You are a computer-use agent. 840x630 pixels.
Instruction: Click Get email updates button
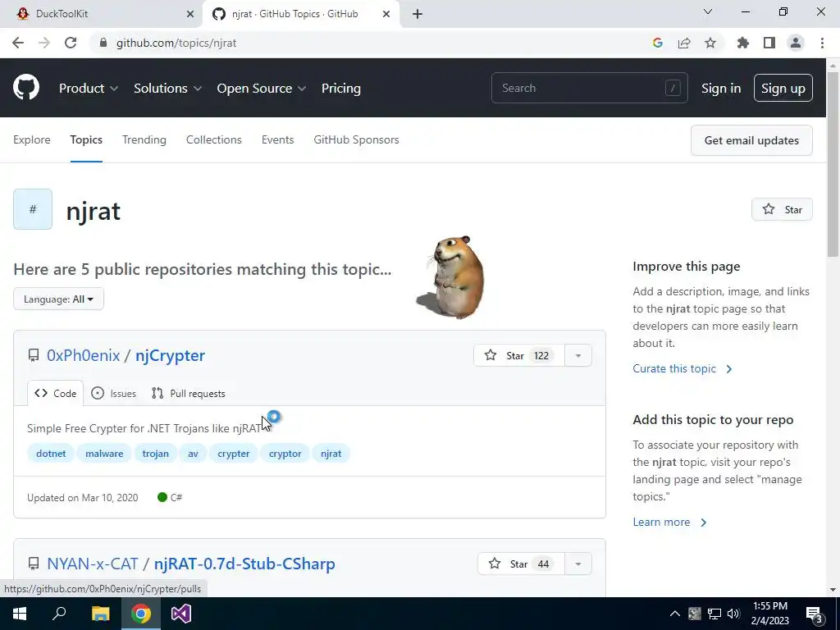point(751,140)
